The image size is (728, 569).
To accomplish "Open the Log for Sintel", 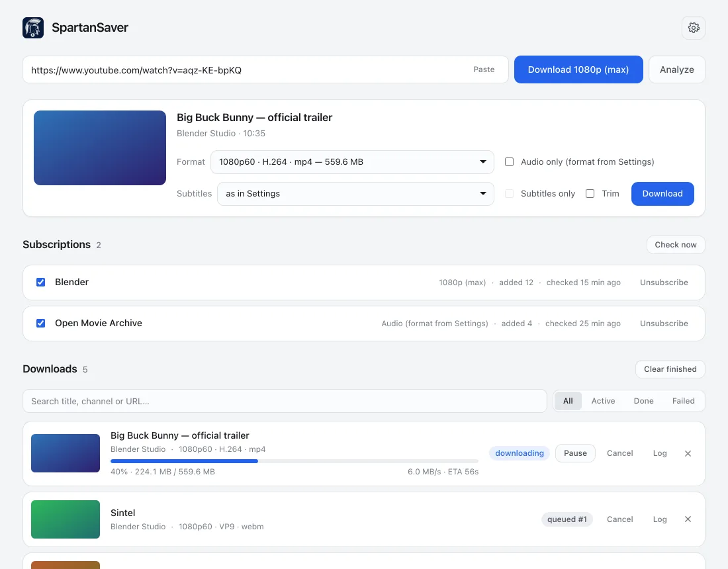I will pyautogui.click(x=660, y=519).
